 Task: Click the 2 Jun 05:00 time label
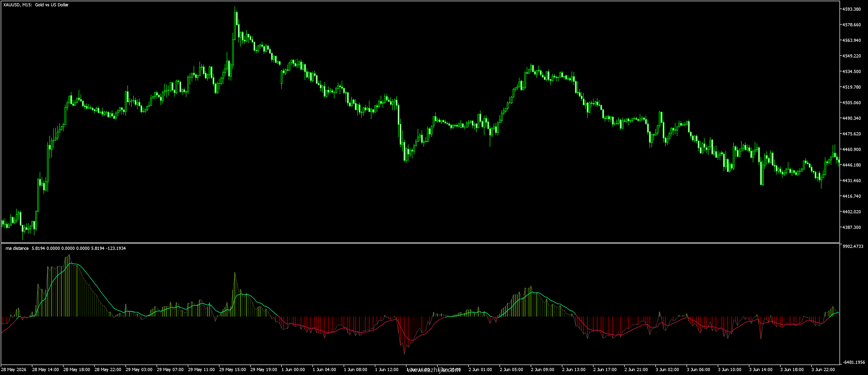coord(511,370)
